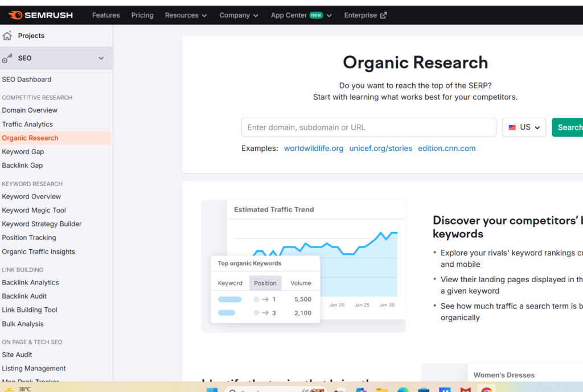
Task: Open Keyword Gap tool
Action: pos(23,151)
